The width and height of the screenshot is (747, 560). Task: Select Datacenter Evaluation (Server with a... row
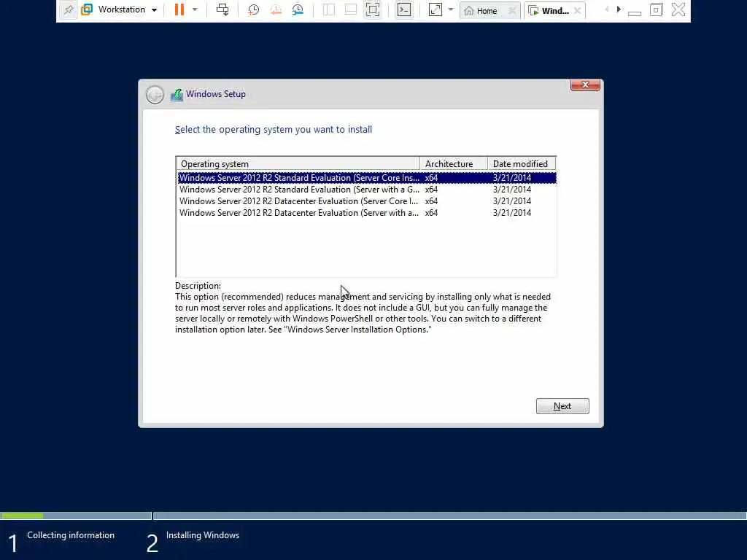[367, 213]
